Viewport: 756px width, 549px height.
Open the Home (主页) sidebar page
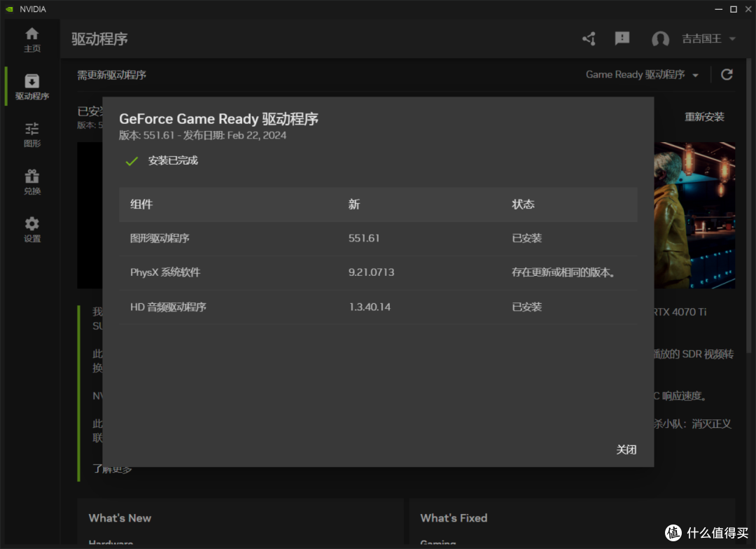(32, 39)
